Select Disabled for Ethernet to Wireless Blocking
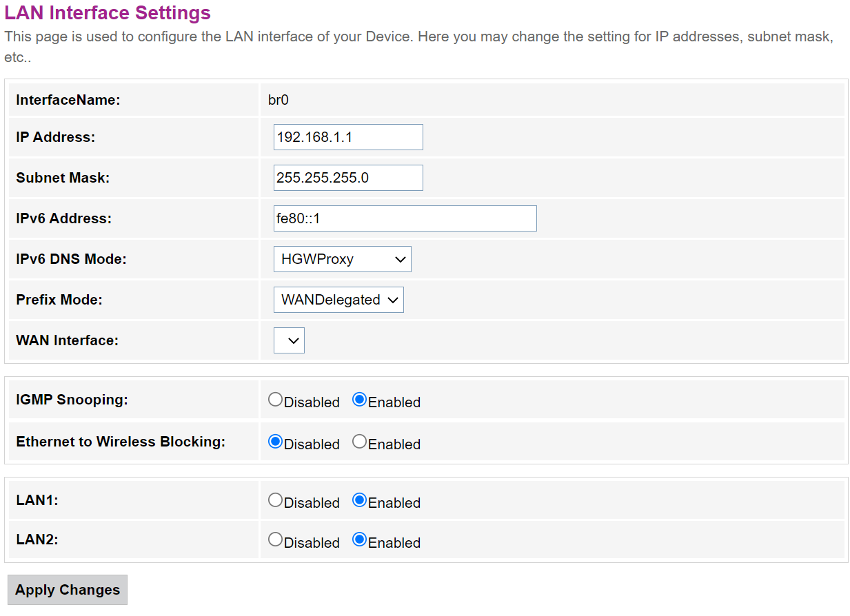 coord(276,442)
